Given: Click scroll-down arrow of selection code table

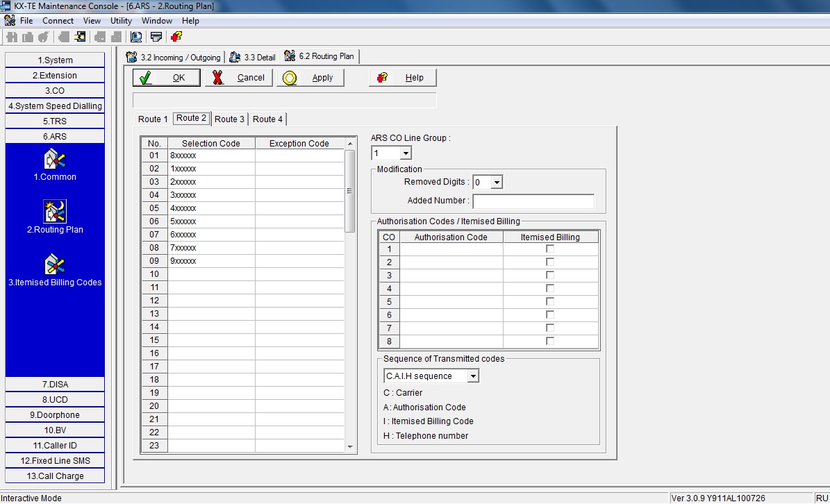Looking at the screenshot, I should [x=350, y=447].
